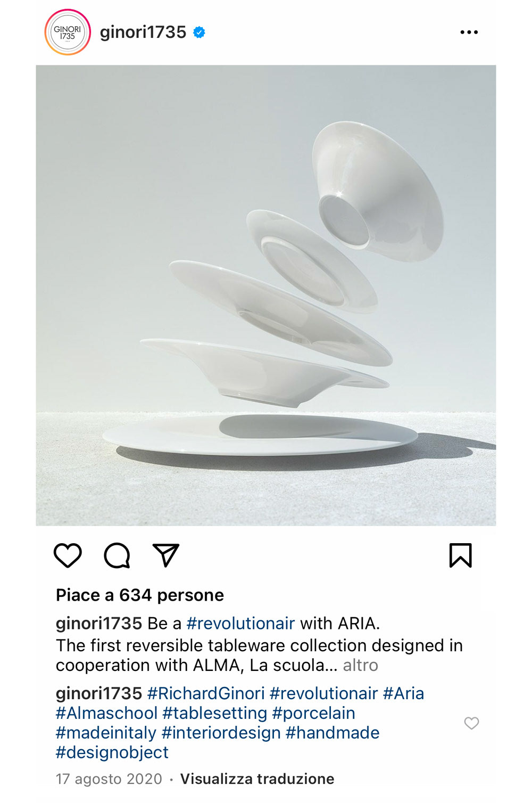Open comments via speech bubble icon
The height and width of the screenshot is (803, 532).
click(x=117, y=555)
